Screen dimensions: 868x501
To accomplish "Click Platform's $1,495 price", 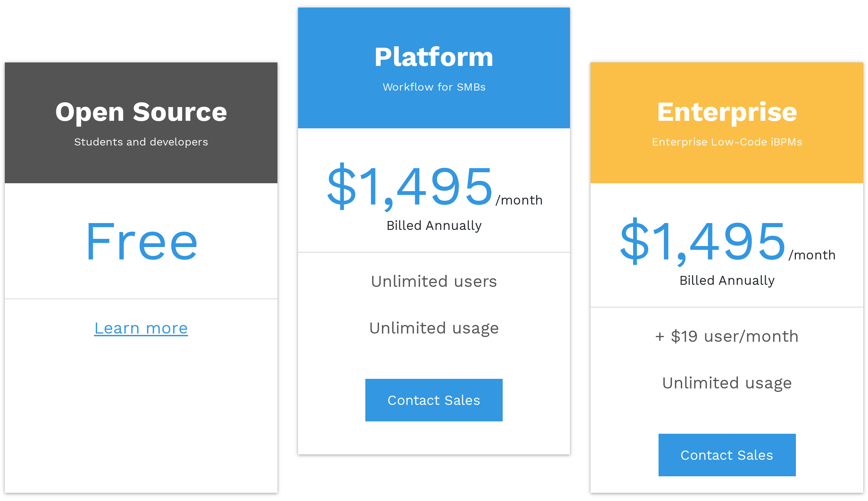I will point(409,187).
